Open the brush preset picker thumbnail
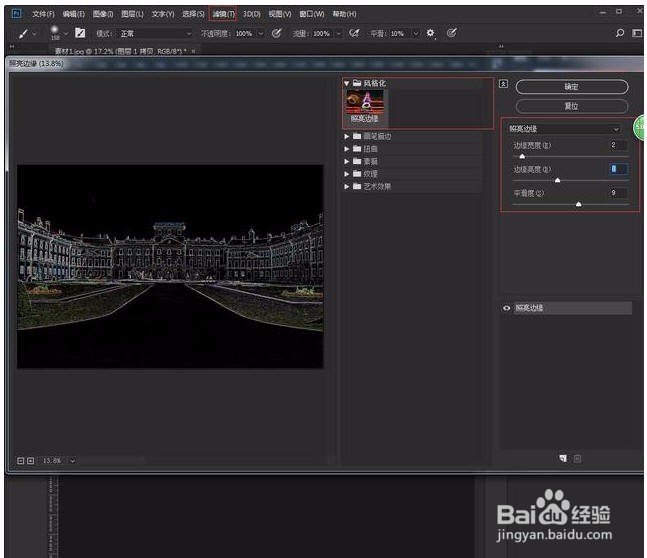The width and height of the screenshot is (647, 558). pyautogui.click(x=54, y=33)
